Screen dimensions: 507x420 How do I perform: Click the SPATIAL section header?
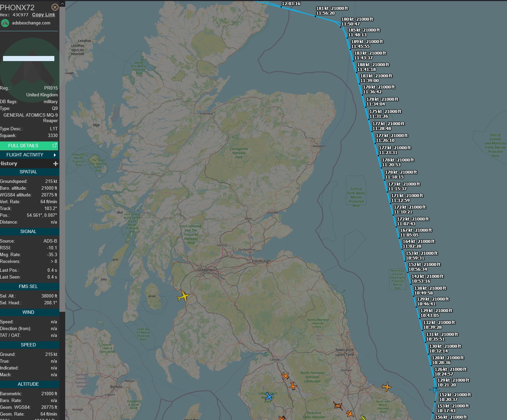(29, 172)
